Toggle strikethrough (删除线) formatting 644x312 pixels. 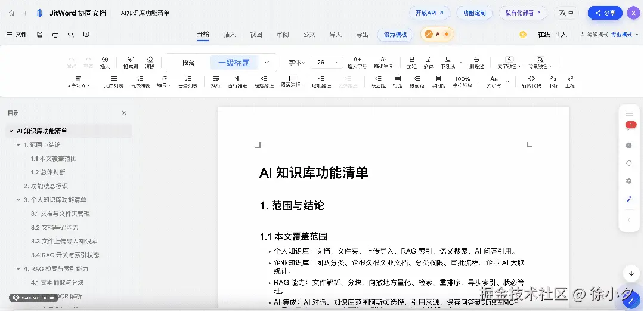tap(476, 63)
